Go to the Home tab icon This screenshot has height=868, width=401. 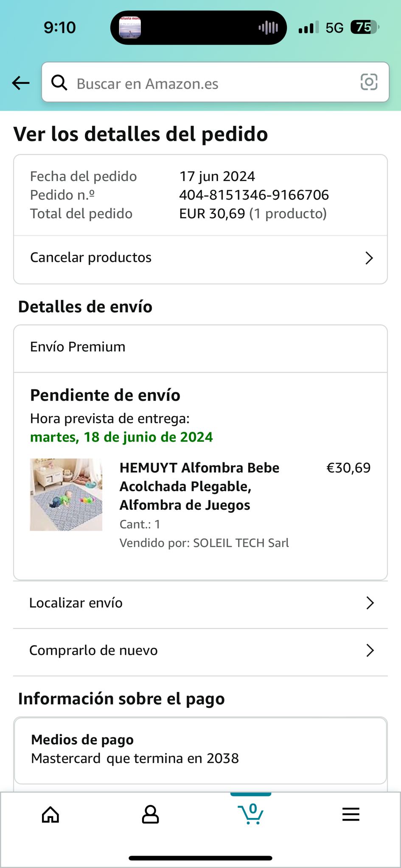coord(50,814)
